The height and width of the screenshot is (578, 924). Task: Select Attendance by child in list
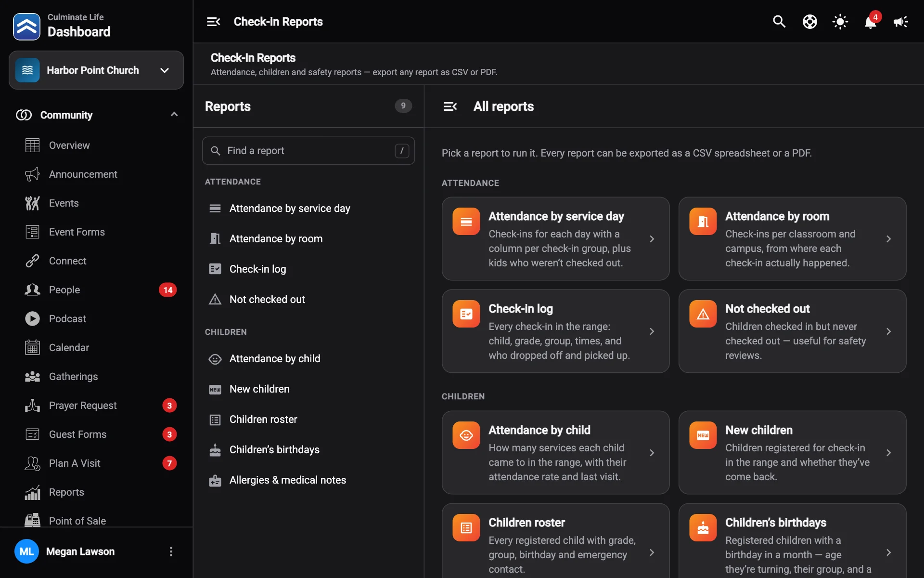tap(308, 359)
